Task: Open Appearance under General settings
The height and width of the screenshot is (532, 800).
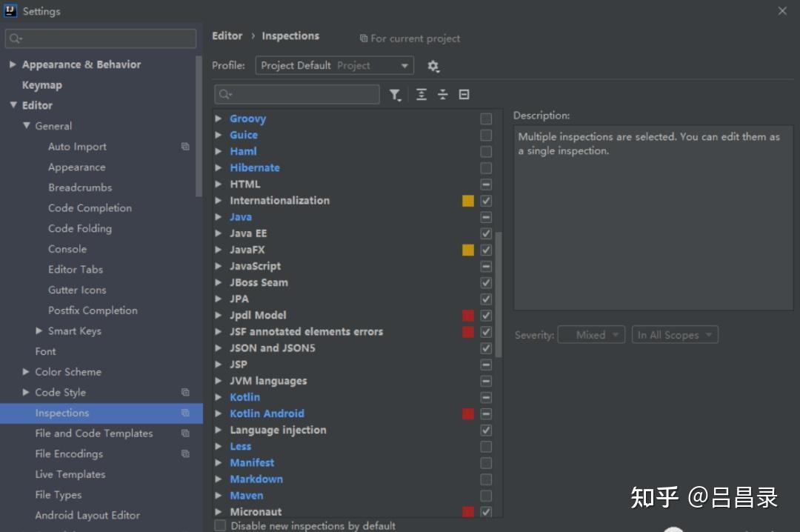Action: tap(77, 167)
